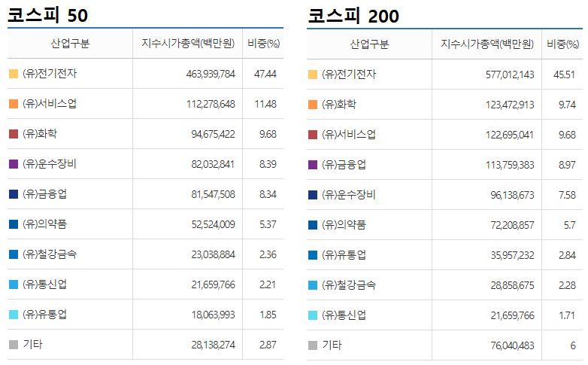The height and width of the screenshot is (365, 588).
Task: Click the value 94,675,422
Action: point(213,134)
